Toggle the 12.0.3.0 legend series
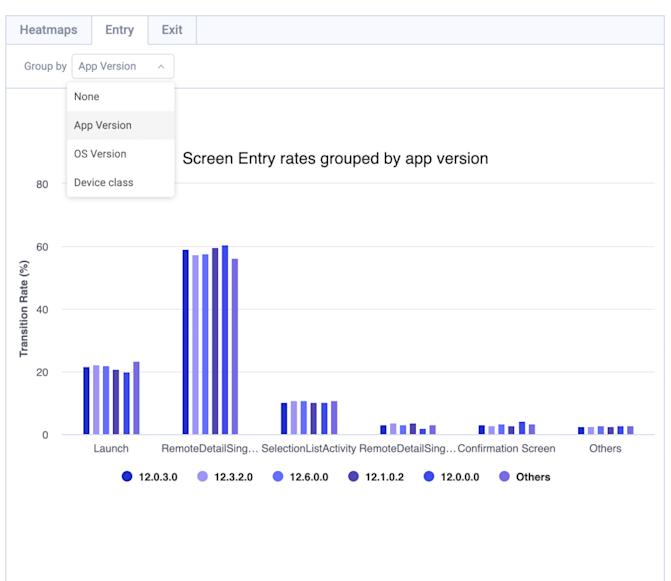Viewport: 671px width, 581px height. click(150, 477)
